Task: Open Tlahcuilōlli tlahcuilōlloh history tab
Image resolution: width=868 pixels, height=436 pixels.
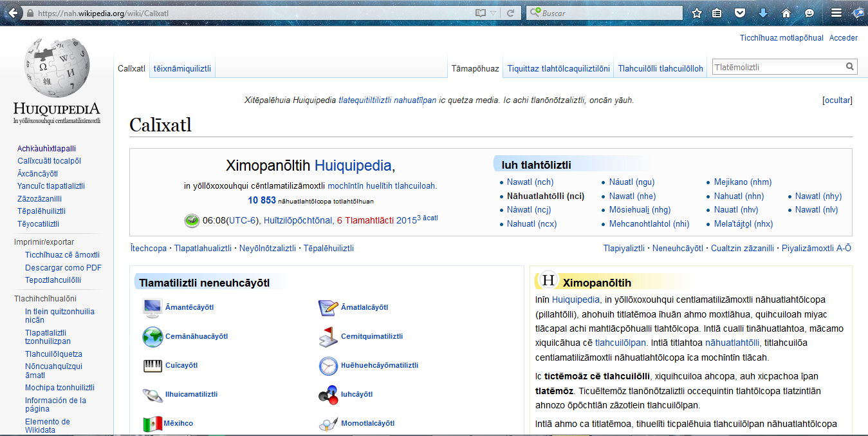Action: point(661,68)
